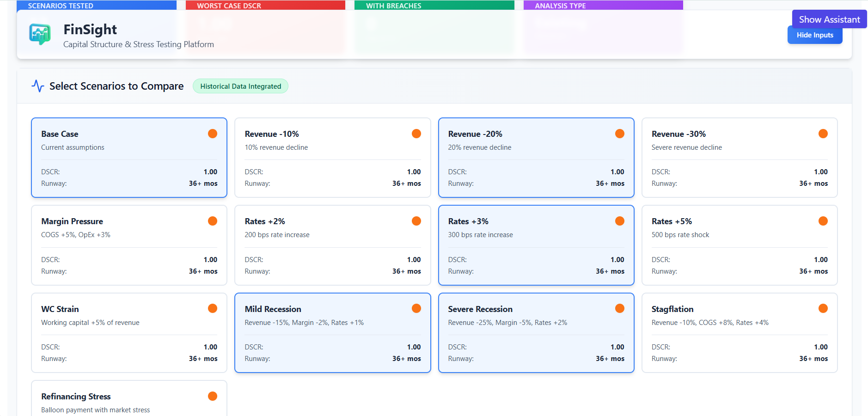Screen dimensions: 868x416
Task: Click the pulse icon beside Select Scenarios
Action: click(x=38, y=86)
